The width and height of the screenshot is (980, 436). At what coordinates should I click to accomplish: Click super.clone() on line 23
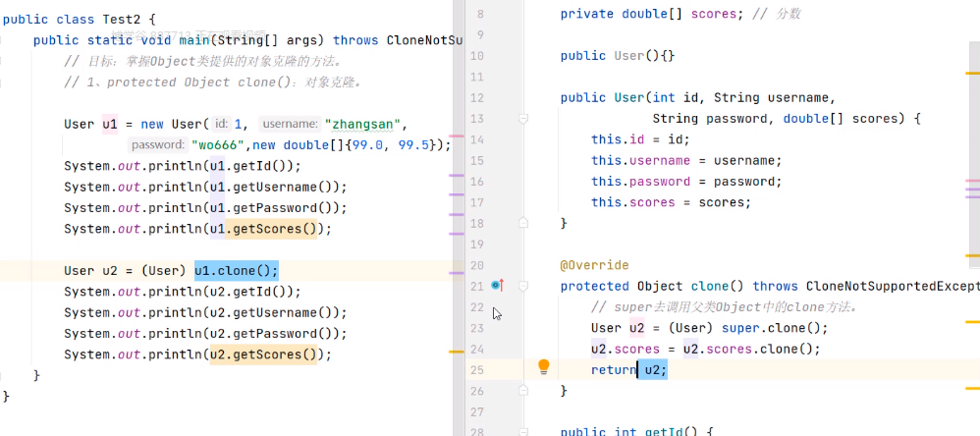click(770, 328)
